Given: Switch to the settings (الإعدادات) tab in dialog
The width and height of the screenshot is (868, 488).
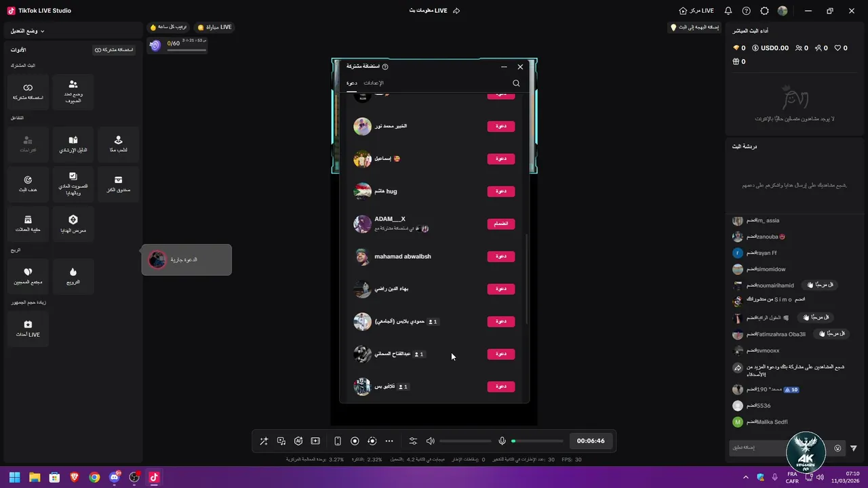Looking at the screenshot, I should (x=374, y=83).
